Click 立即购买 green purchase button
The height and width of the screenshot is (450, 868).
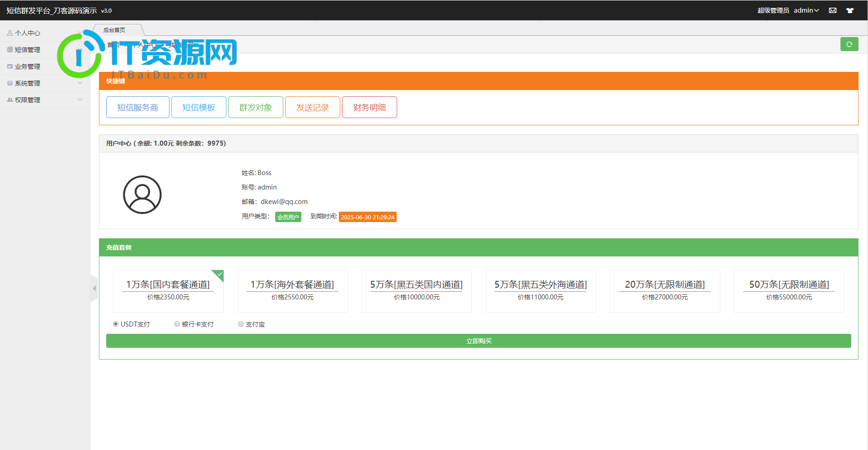479,341
